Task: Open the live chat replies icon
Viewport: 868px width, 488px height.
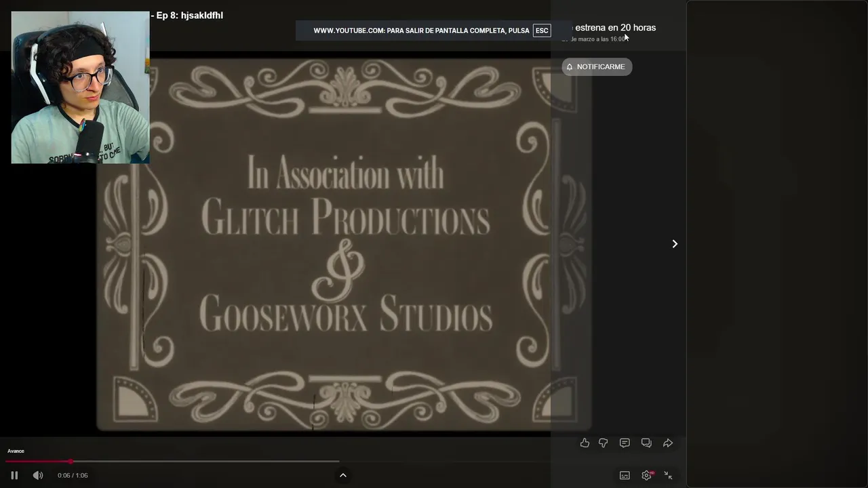Action: tap(646, 443)
